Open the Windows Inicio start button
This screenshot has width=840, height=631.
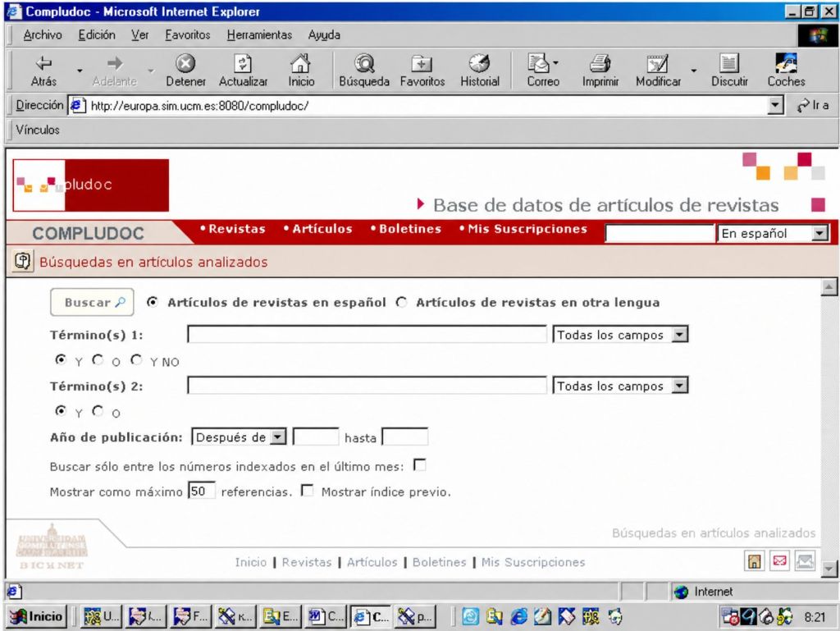tap(36, 617)
